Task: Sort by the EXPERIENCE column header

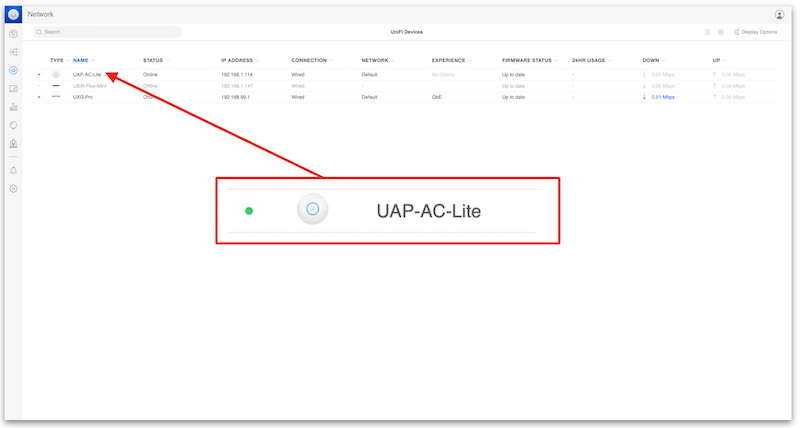Action: tap(452, 60)
